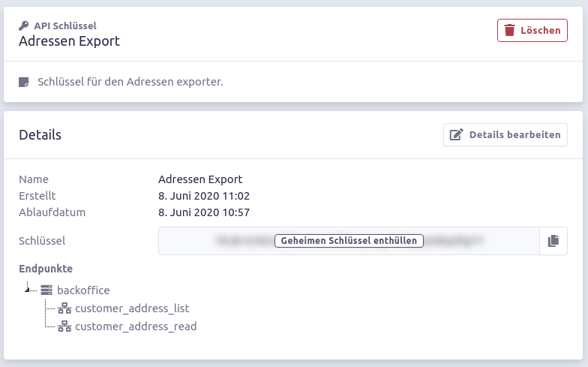Screen dimensions: 588x367
Task: Open Details bearbeiten to edit details
Action: (505, 135)
